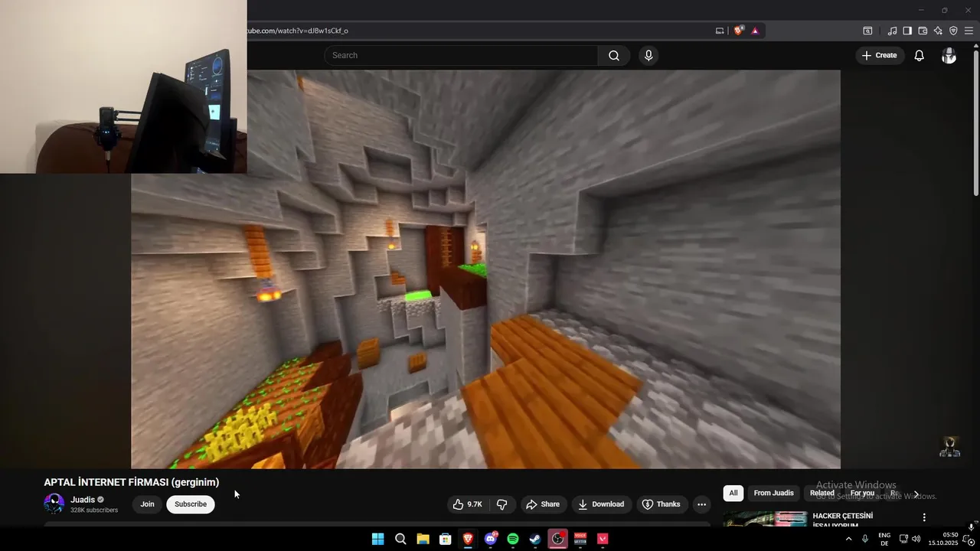
Task: Open the Brave Wallet icon
Action: [x=923, y=31]
